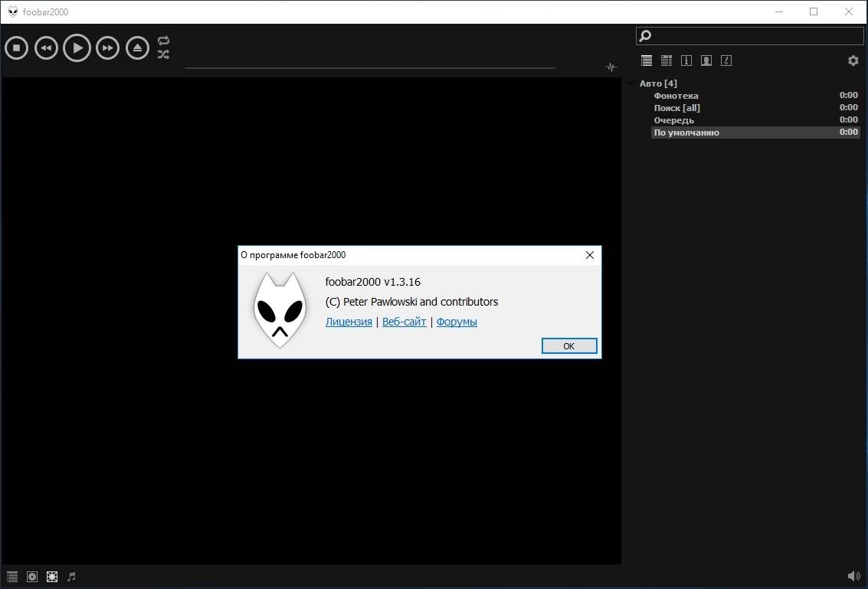Screen dimensions: 868x589
Task: Select the Фонотека playlist
Action: coord(755,96)
